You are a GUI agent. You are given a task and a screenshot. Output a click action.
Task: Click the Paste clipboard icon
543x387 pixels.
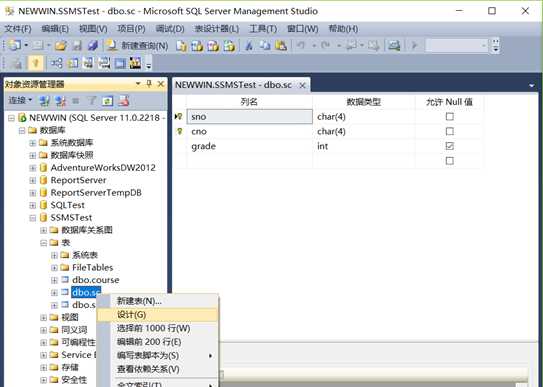(x=281, y=45)
